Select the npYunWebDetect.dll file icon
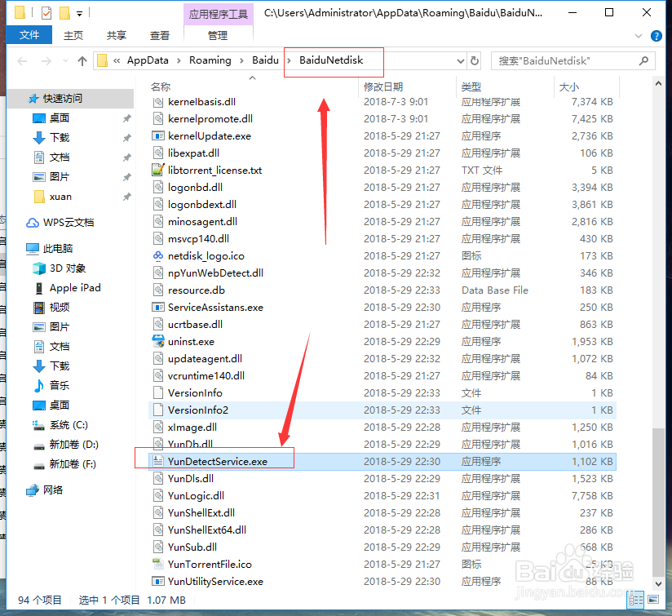The width and height of the screenshot is (672, 616). [x=158, y=273]
